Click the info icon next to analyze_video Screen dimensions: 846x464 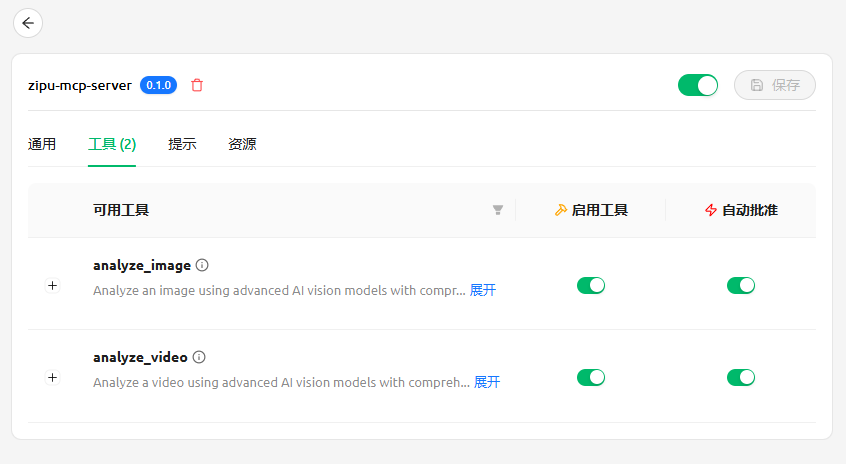coord(199,357)
